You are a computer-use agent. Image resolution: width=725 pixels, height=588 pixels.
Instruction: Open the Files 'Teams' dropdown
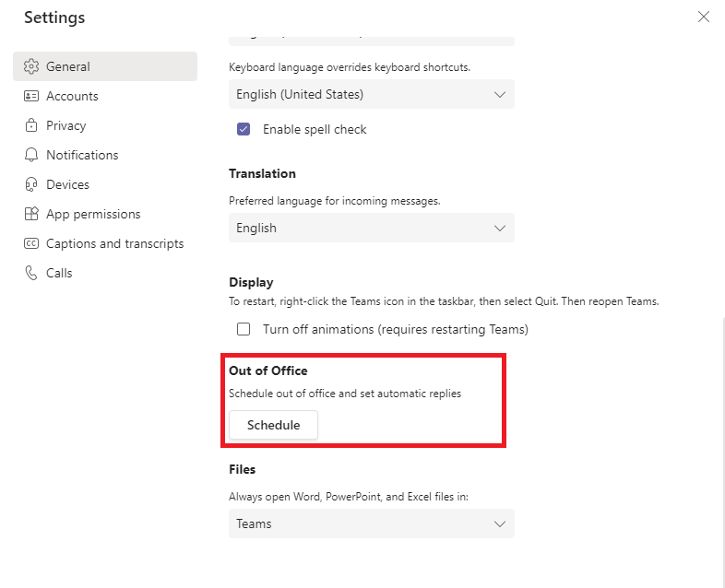pyautogui.click(x=372, y=523)
